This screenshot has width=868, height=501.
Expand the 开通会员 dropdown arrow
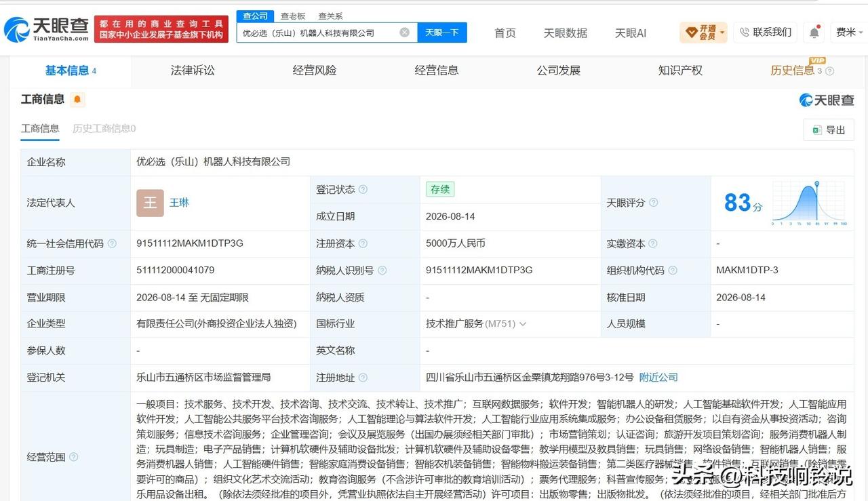click(x=722, y=33)
